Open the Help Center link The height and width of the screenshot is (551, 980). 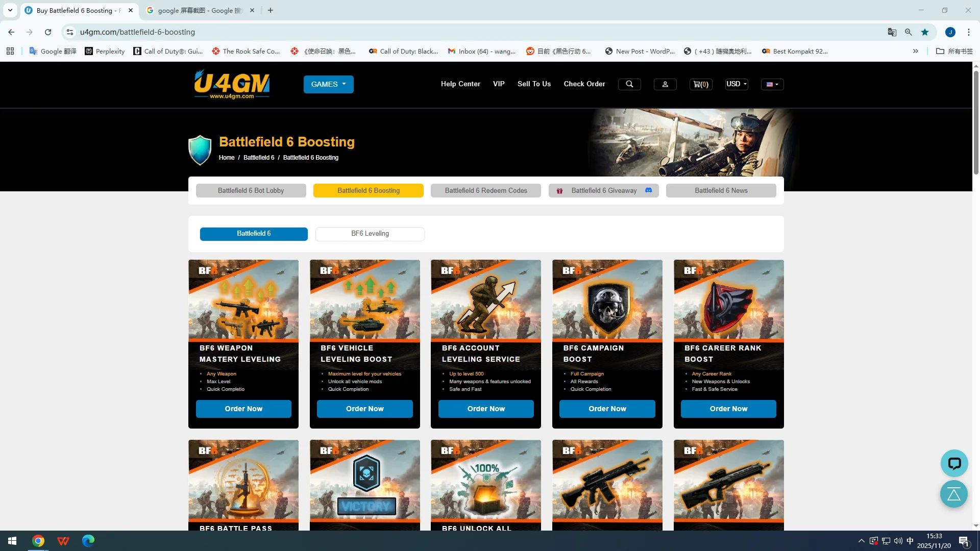tap(460, 84)
